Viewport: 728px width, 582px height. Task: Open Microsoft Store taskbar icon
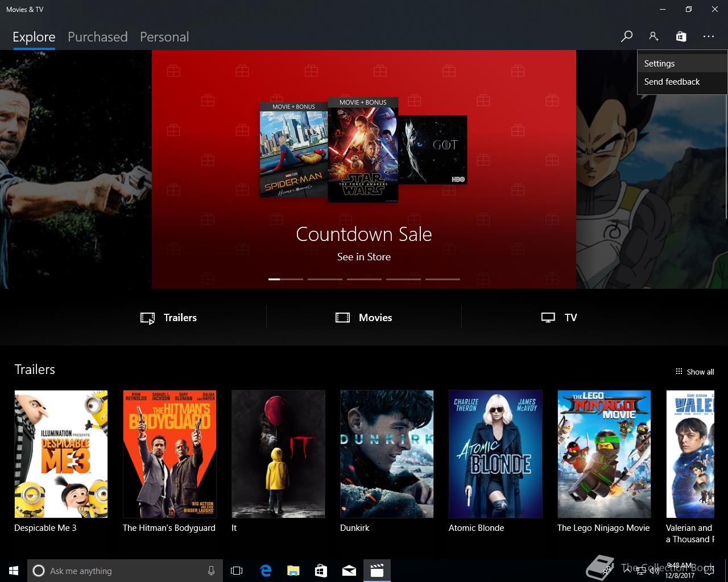tap(321, 571)
